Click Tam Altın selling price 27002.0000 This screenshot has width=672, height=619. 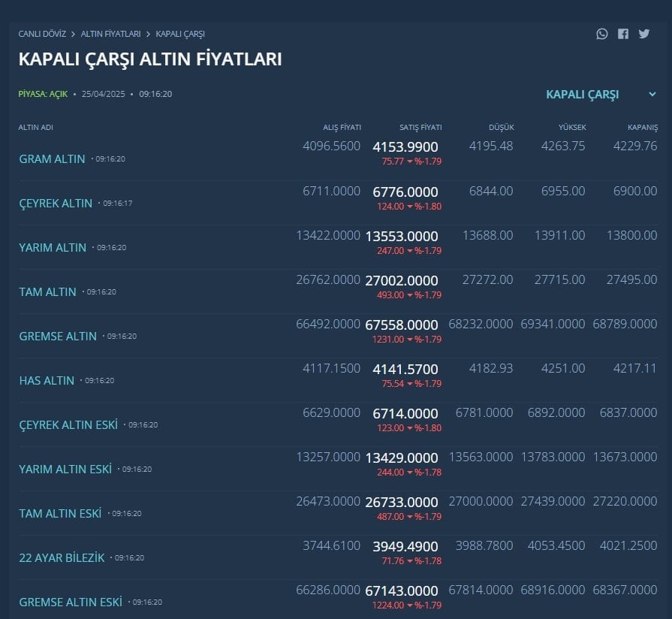click(402, 281)
